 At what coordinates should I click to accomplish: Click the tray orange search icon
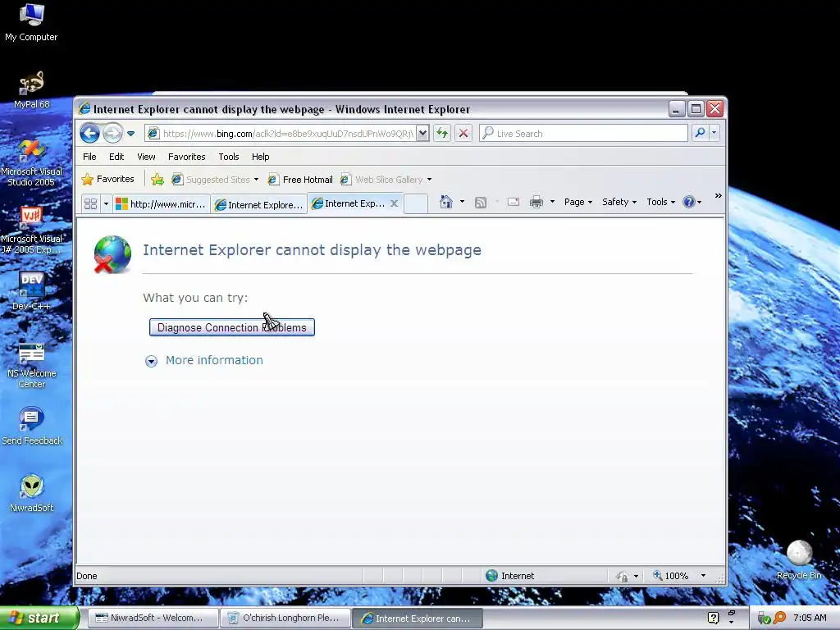point(779,618)
